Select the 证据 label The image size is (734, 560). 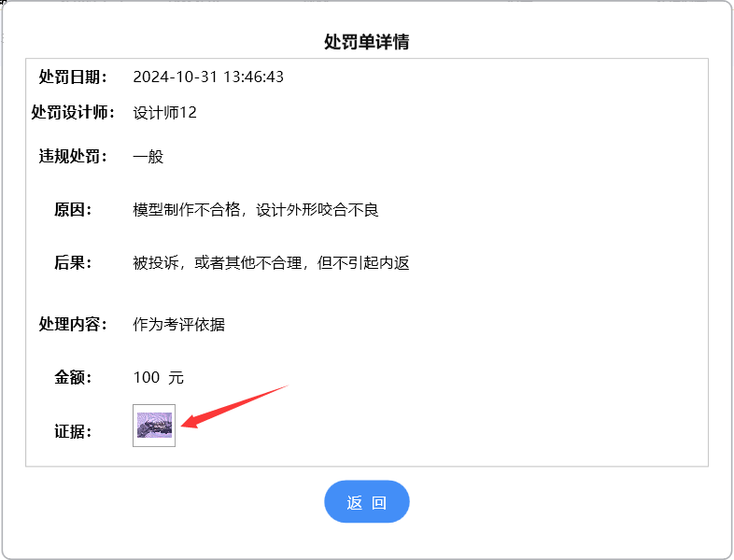tap(73, 431)
